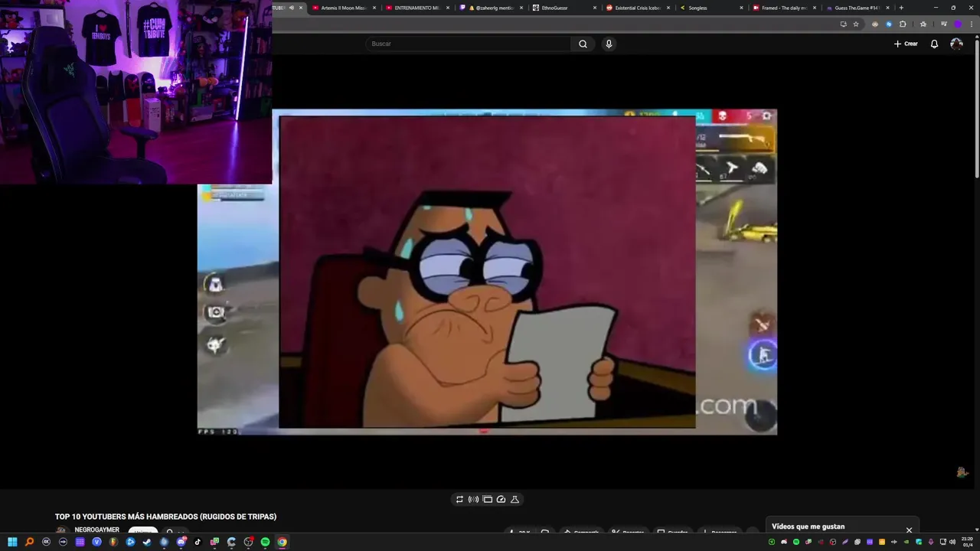The height and width of the screenshot is (551, 980).
Task: Open the @zaheerlg mention Twitch tab
Action: [x=492, y=8]
